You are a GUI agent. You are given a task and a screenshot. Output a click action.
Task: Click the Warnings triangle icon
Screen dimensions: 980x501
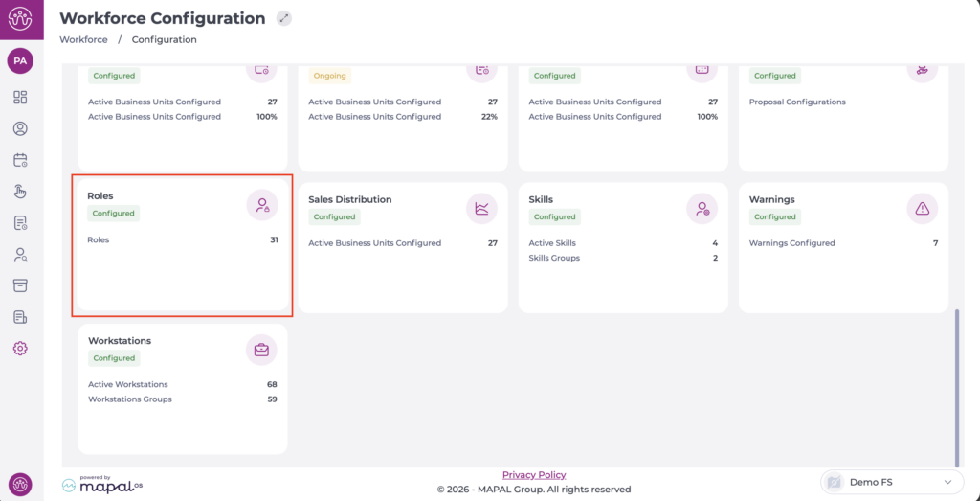pos(922,208)
